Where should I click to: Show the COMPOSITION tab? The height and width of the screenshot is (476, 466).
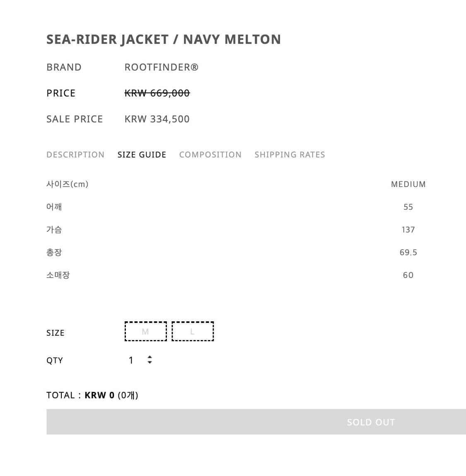click(x=210, y=155)
